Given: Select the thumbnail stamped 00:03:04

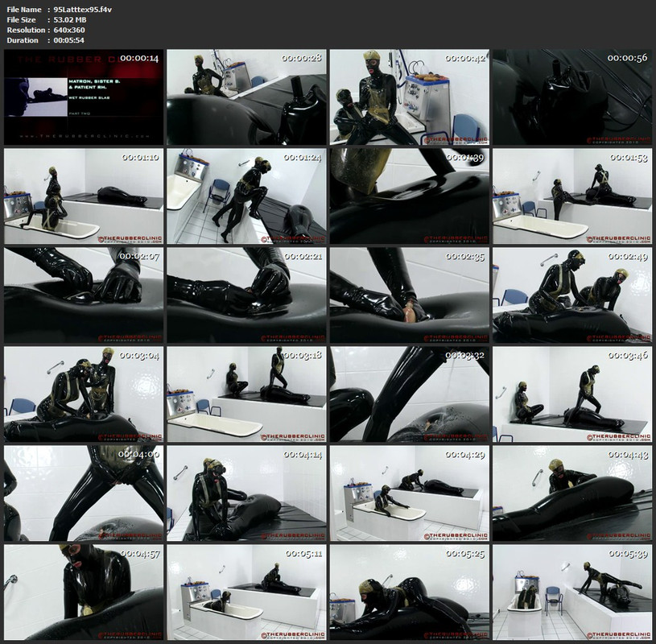Looking at the screenshot, I should [84, 394].
